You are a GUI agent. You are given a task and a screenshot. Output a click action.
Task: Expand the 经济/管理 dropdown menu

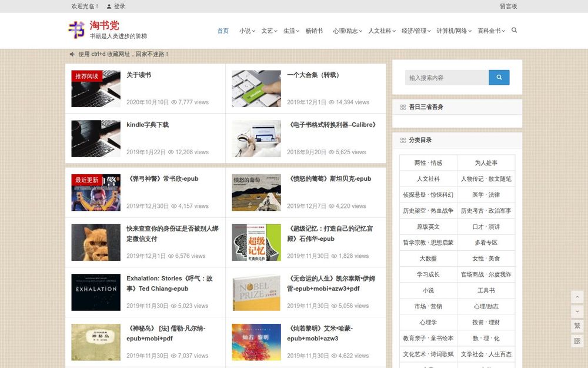[x=416, y=31]
